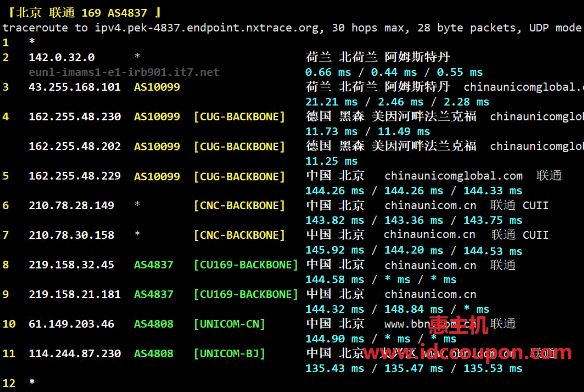Click IP address 210.78.28.149
This screenshot has width=584, height=392.
(72, 205)
